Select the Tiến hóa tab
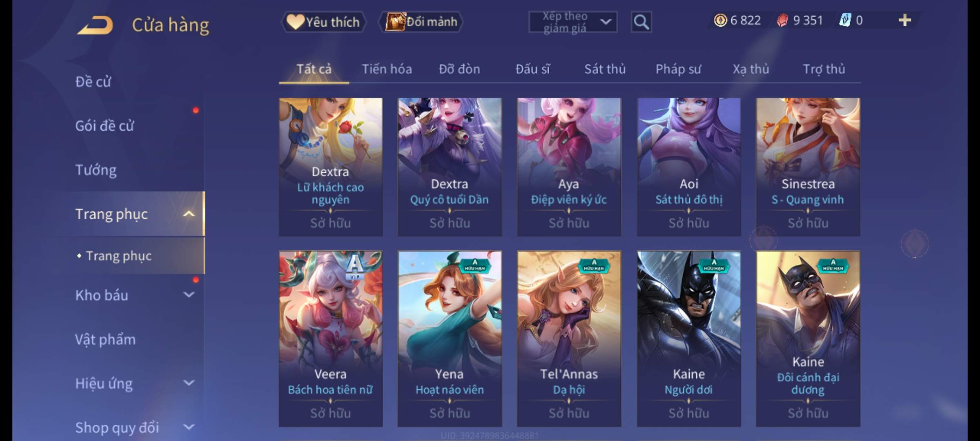980x441 pixels. [387, 69]
